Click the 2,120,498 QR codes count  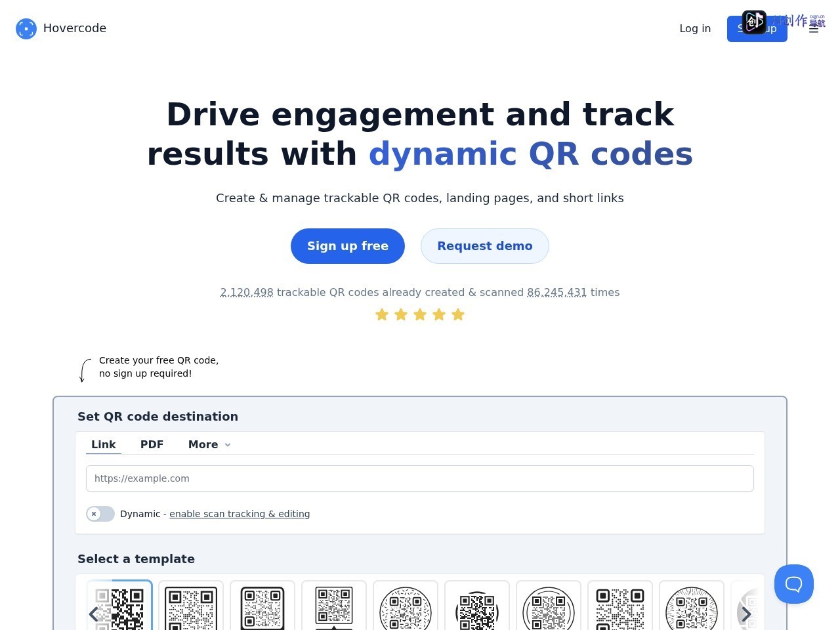pos(247,293)
